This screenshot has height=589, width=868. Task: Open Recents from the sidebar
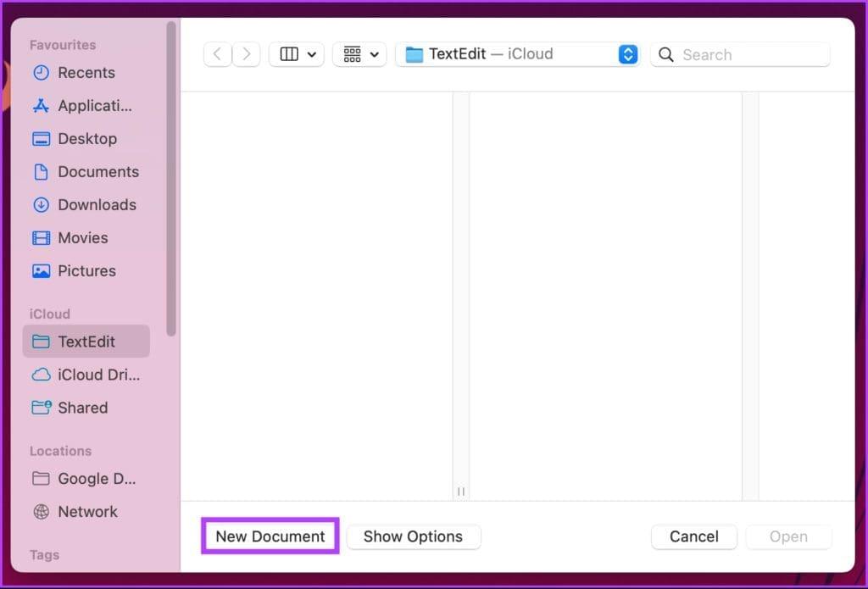pos(86,73)
